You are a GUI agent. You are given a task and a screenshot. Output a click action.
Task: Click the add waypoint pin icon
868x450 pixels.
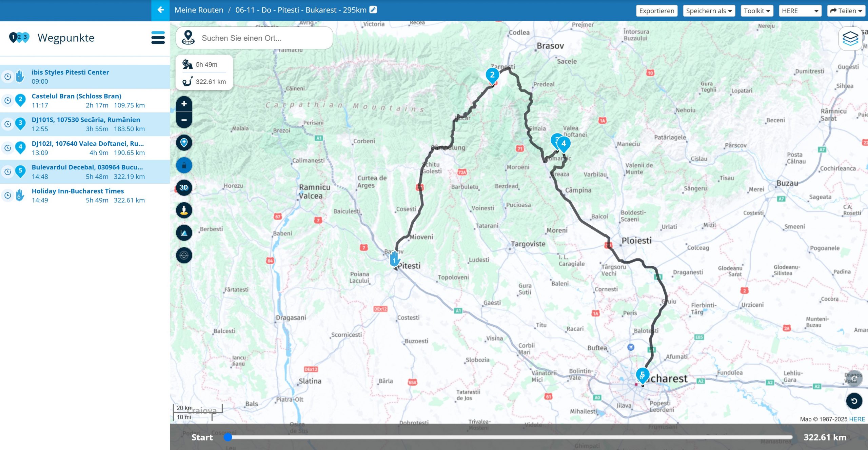184,143
